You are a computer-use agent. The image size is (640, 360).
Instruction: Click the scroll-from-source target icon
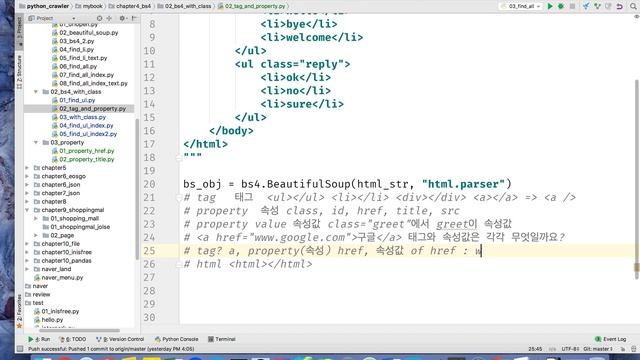pos(99,18)
